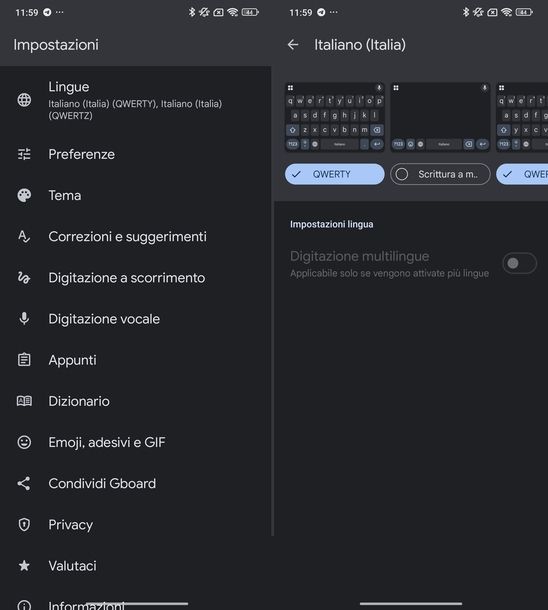Open Digitazione vocale item
Screen dimensions: 548x610
pyautogui.click(x=135, y=319)
